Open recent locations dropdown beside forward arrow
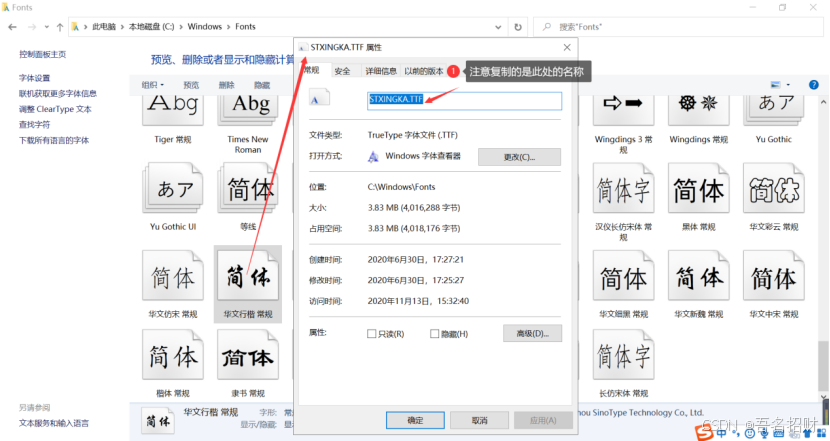 (47, 27)
